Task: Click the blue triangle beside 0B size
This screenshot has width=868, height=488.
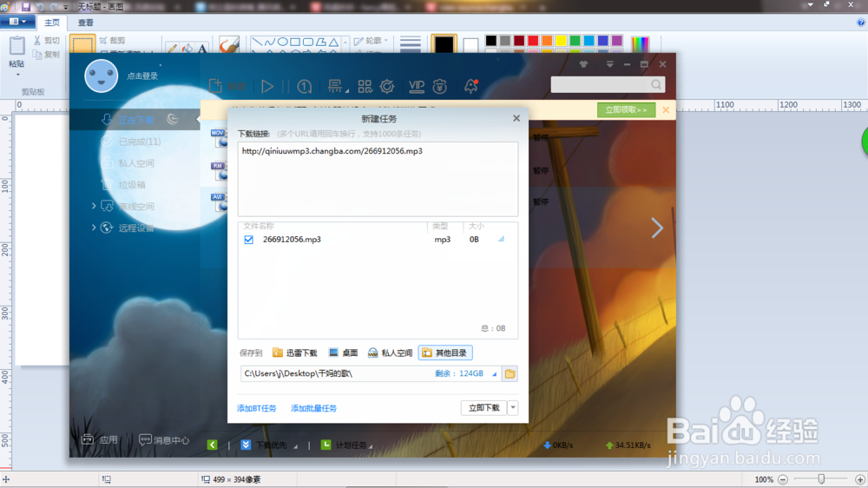Action: (x=501, y=239)
